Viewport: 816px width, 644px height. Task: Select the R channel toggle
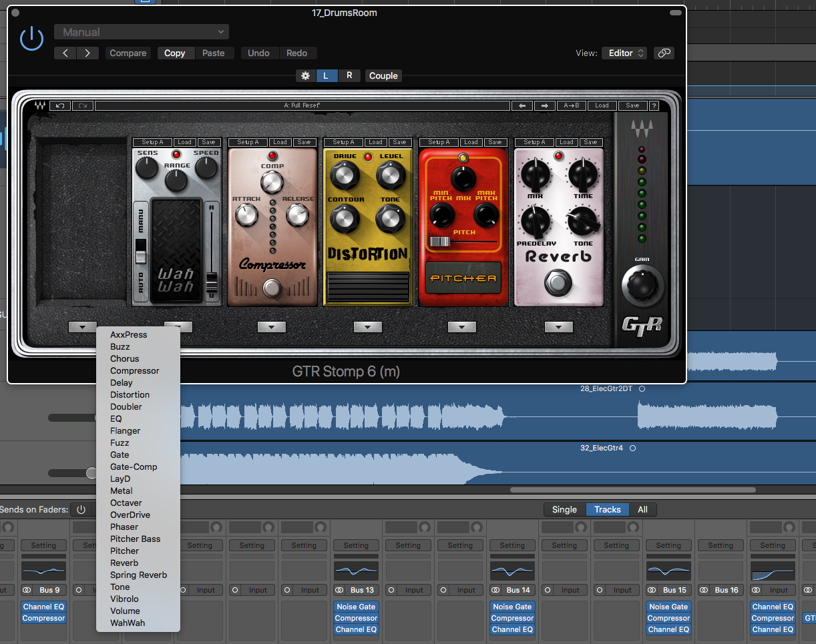349,75
